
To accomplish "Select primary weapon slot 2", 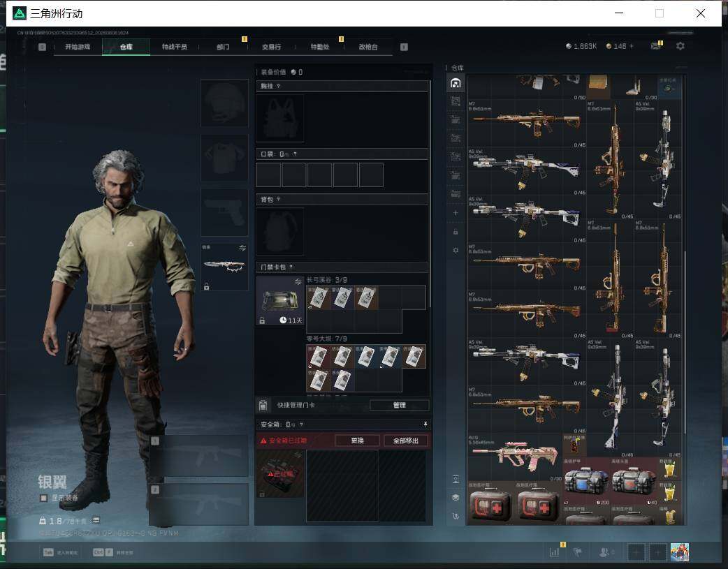I will pyautogui.click(x=198, y=505).
